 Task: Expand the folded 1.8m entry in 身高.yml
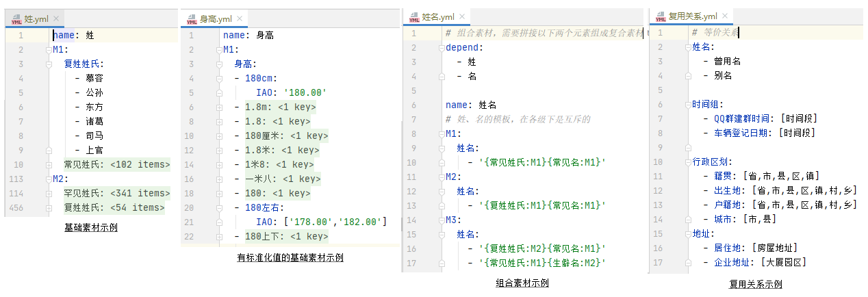tap(220, 107)
